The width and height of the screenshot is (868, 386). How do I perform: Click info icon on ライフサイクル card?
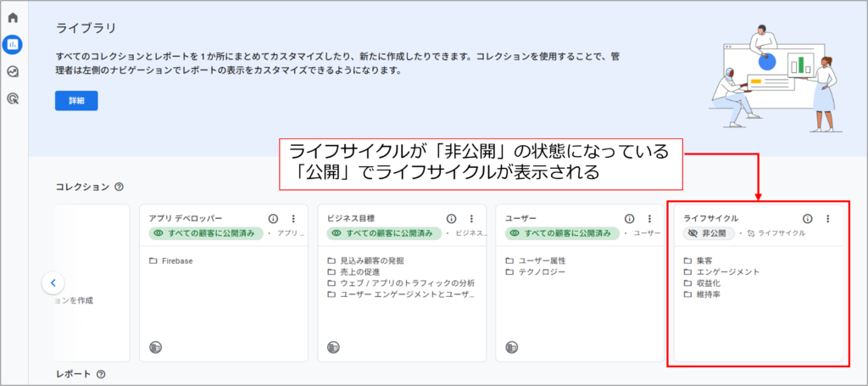(807, 218)
